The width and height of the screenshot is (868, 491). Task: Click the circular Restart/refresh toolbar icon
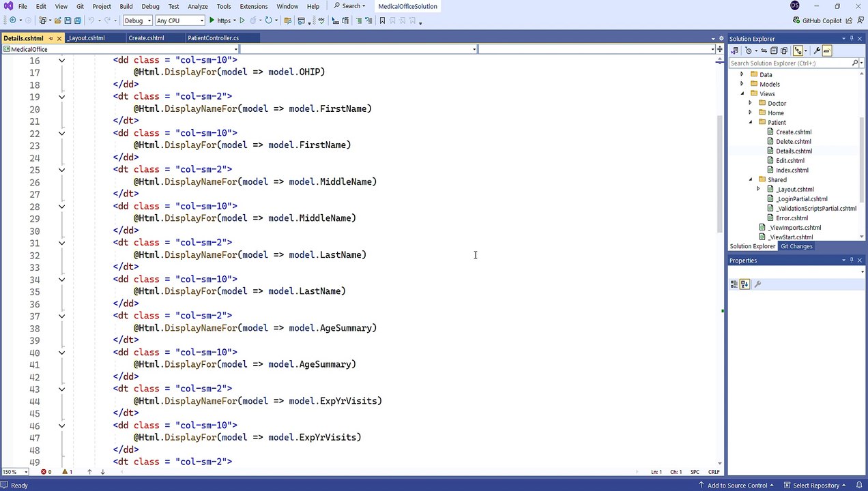click(269, 20)
